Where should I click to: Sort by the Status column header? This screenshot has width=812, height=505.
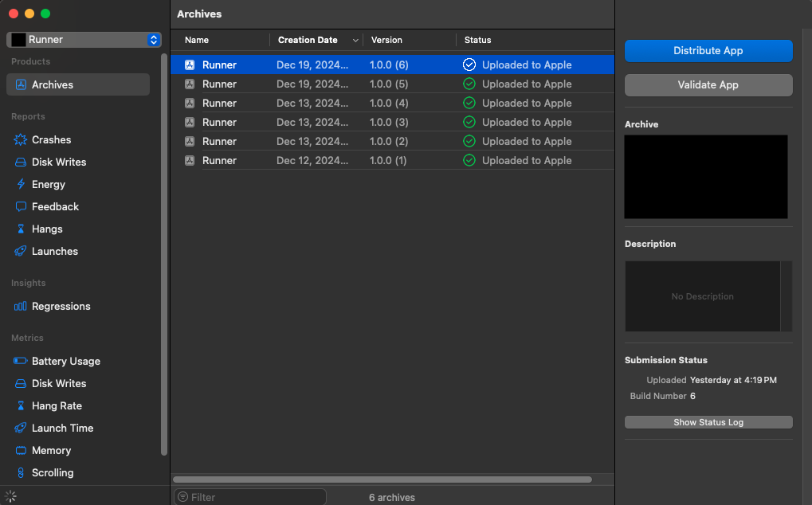(x=477, y=40)
